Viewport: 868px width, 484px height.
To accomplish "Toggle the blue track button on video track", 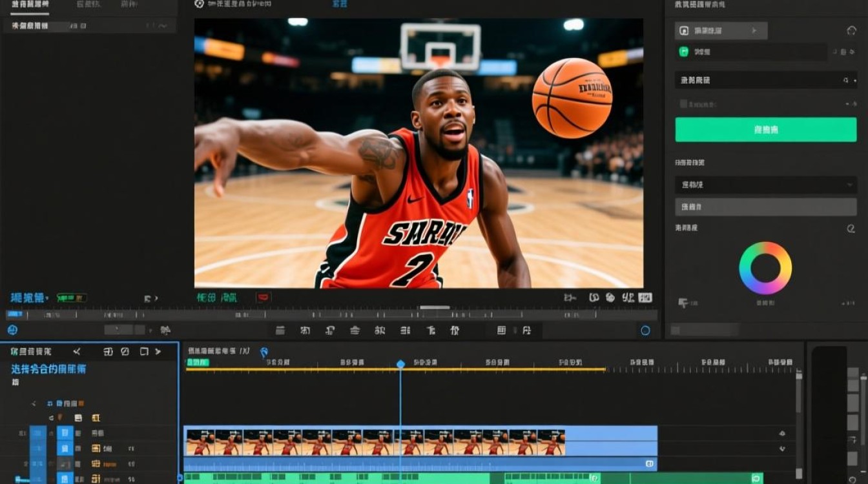I will [x=65, y=433].
